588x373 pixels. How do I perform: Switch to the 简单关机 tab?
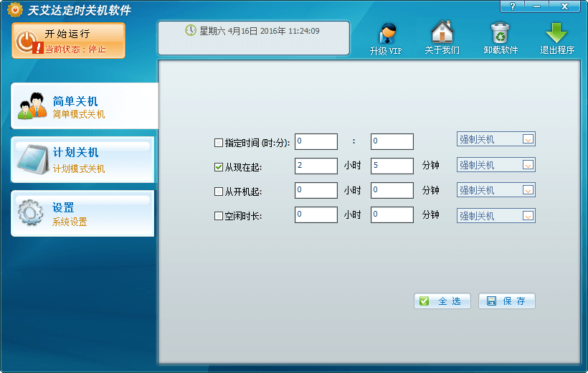pyautogui.click(x=84, y=106)
